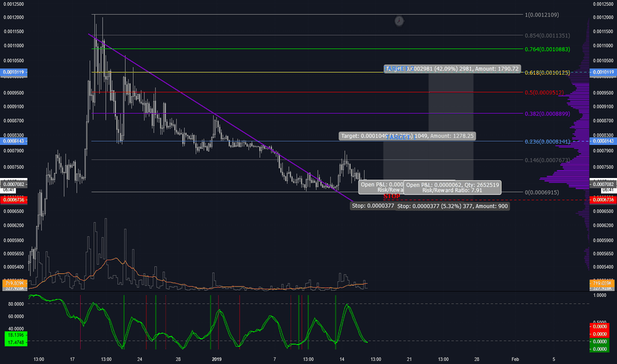Click the blue 0.0010119 tag on right axis

(602, 72)
